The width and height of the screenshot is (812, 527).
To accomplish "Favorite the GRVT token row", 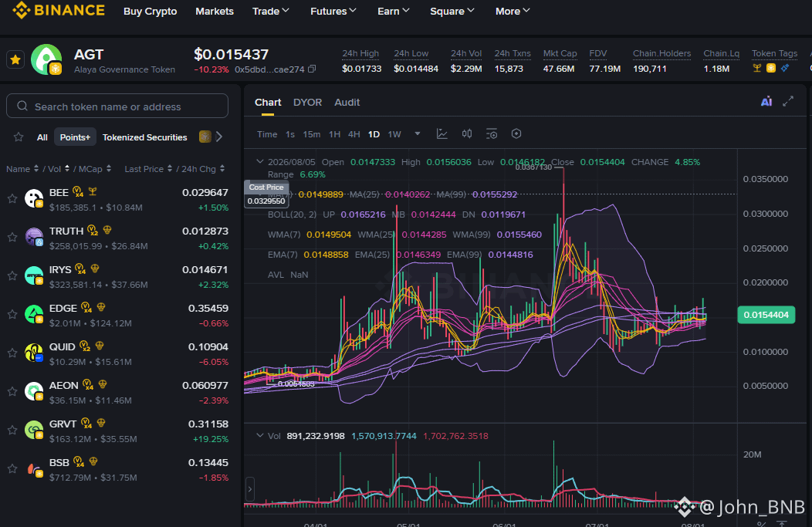I will [12, 430].
